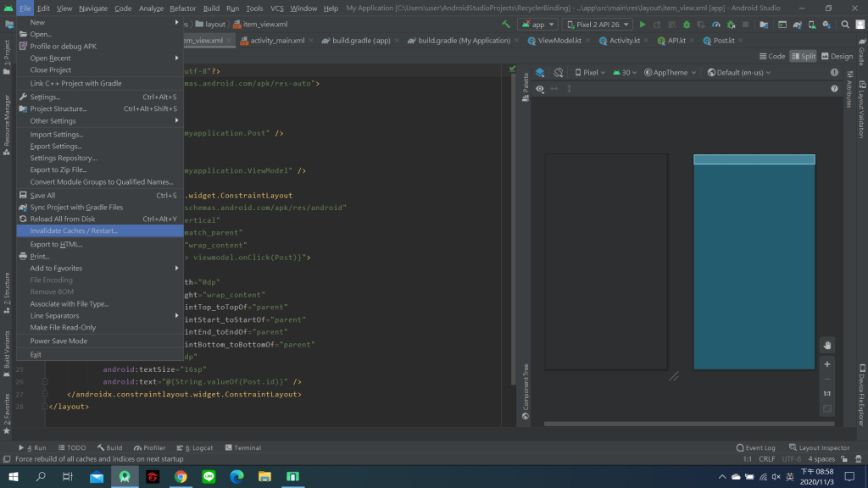Switch to the build.gradle (:app) tab

coord(361,41)
